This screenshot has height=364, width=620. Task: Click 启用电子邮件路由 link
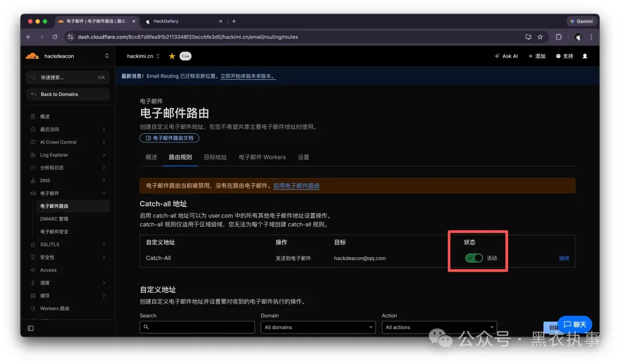(296, 185)
